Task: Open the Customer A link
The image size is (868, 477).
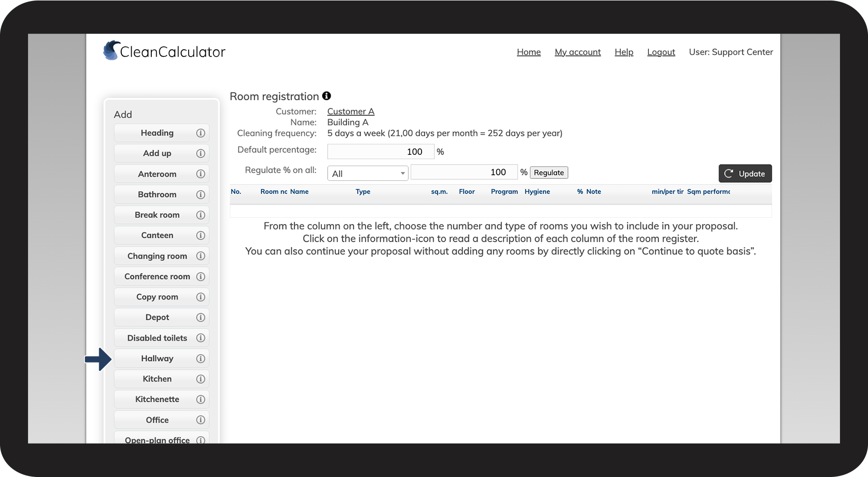Action: point(351,112)
